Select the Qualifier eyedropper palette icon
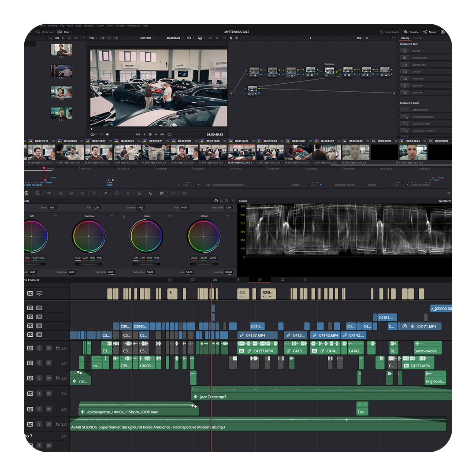The height and width of the screenshot is (476, 476). tap(105, 193)
